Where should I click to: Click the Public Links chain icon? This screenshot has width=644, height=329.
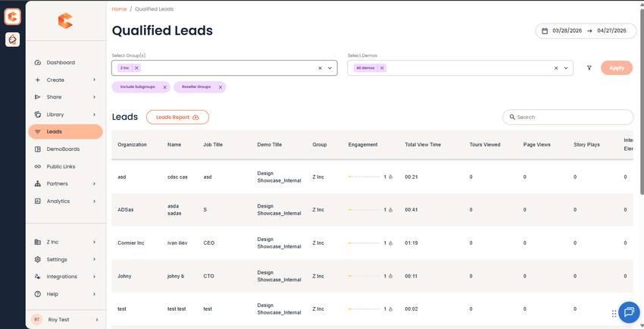[38, 166]
